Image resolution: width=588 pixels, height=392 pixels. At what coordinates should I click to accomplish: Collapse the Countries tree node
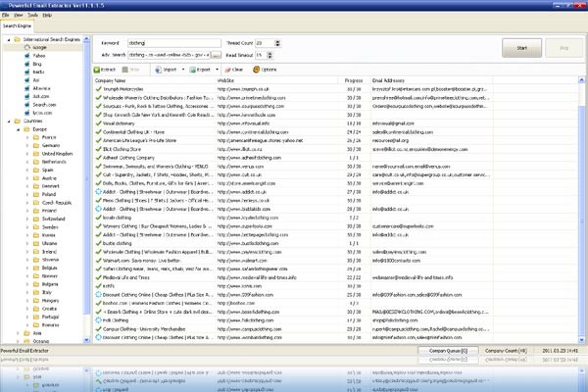9,122
